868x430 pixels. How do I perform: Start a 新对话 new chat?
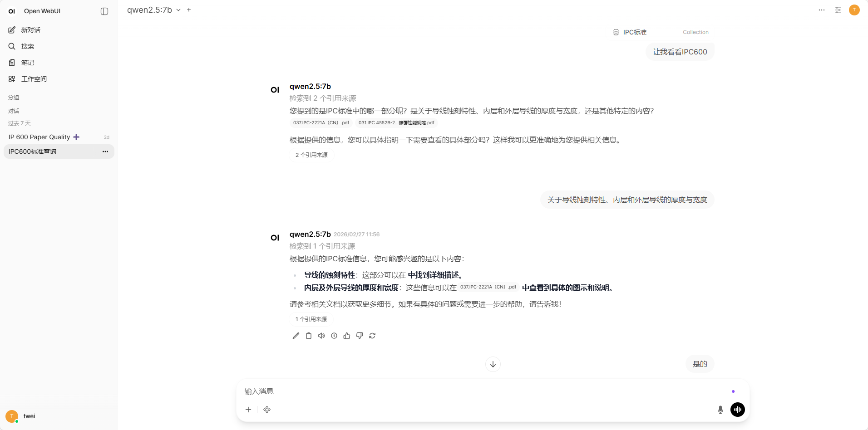(x=30, y=30)
